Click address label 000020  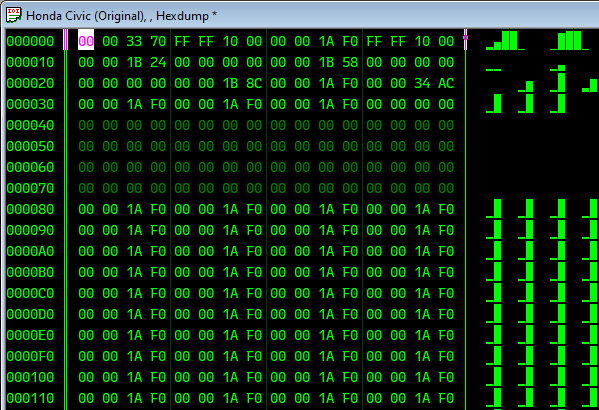(30, 83)
